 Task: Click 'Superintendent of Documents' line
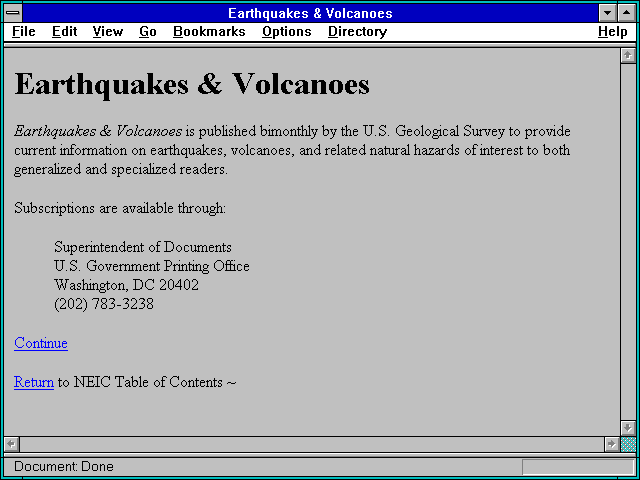pos(143,247)
